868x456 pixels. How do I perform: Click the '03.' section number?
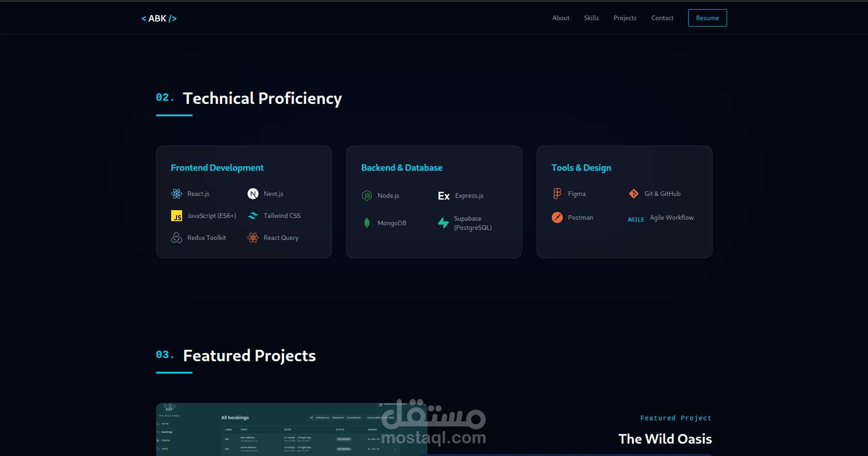point(165,354)
